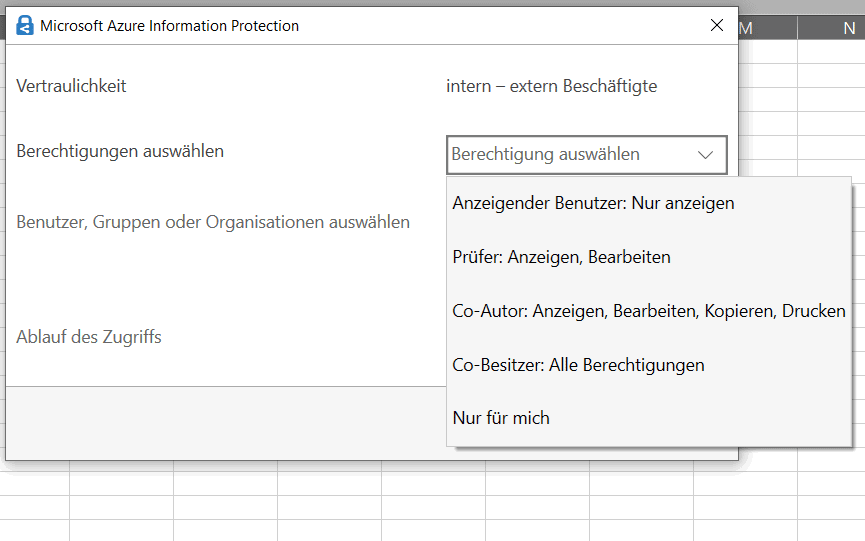Select Co-Besitzer: Alle Berechtigungen
865x541 pixels.
pyautogui.click(x=649, y=365)
